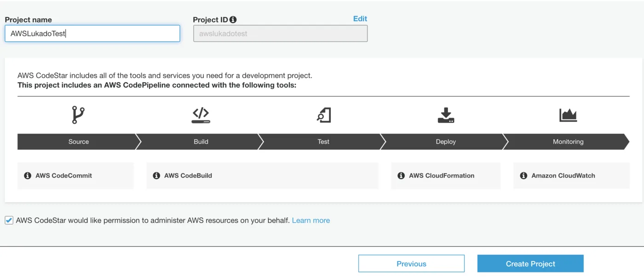644x277 pixels.
Task: Click the Project name label
Action: (x=29, y=20)
